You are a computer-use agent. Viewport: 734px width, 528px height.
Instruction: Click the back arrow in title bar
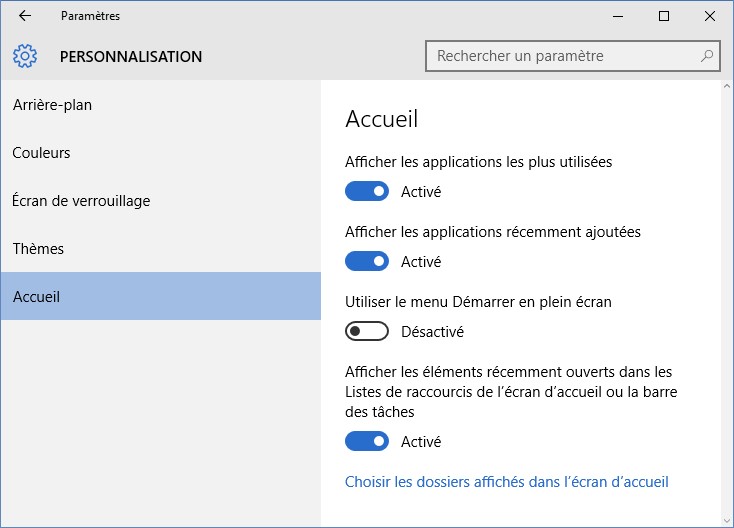click(25, 16)
